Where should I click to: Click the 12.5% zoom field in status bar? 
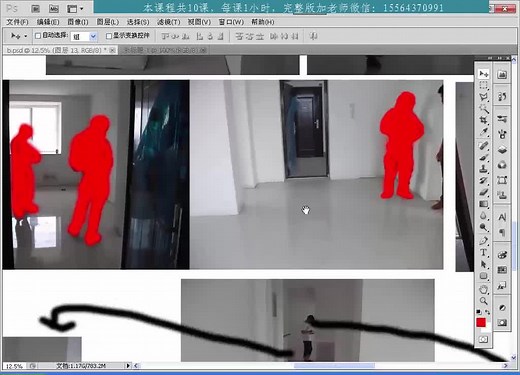click(14, 366)
